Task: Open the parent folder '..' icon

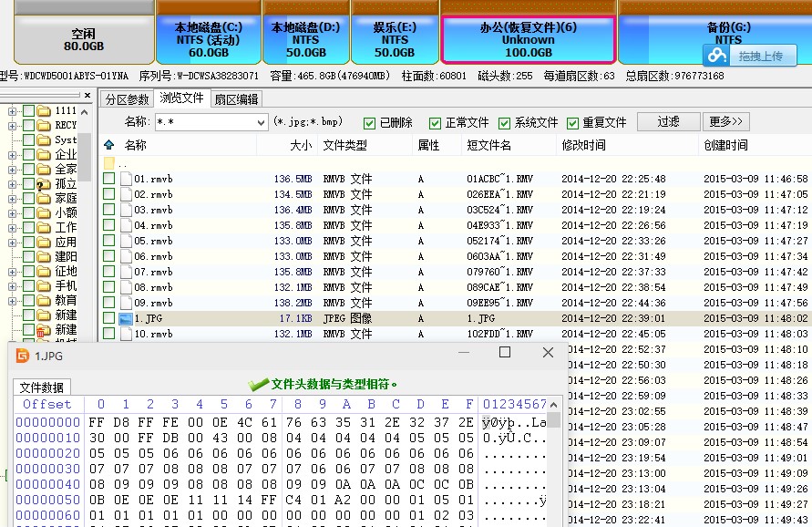Action: click(x=109, y=164)
